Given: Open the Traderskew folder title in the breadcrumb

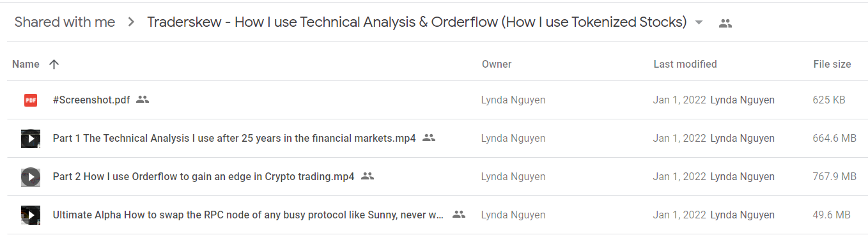Looking at the screenshot, I should (417, 22).
